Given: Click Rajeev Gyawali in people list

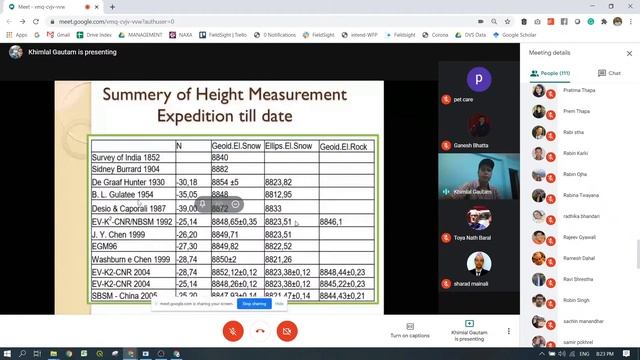Looking at the screenshot, I should pyautogui.click(x=580, y=238).
